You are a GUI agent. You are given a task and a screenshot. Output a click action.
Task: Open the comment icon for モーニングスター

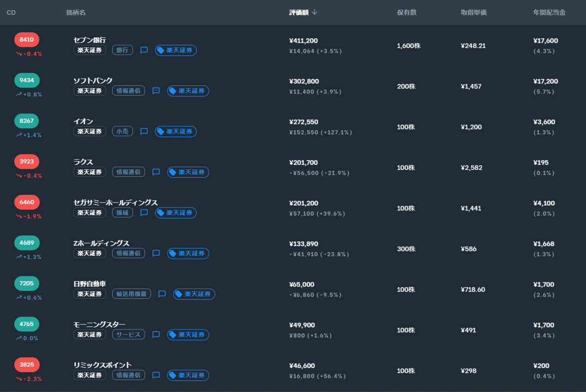click(x=156, y=334)
